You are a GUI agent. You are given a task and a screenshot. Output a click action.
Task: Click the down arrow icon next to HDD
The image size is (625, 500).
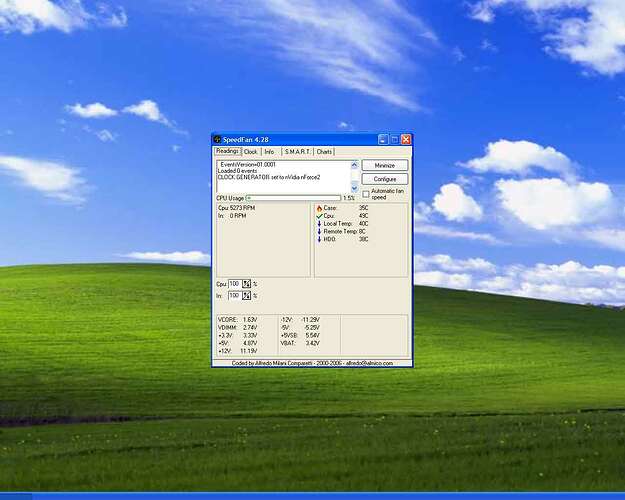[319, 239]
